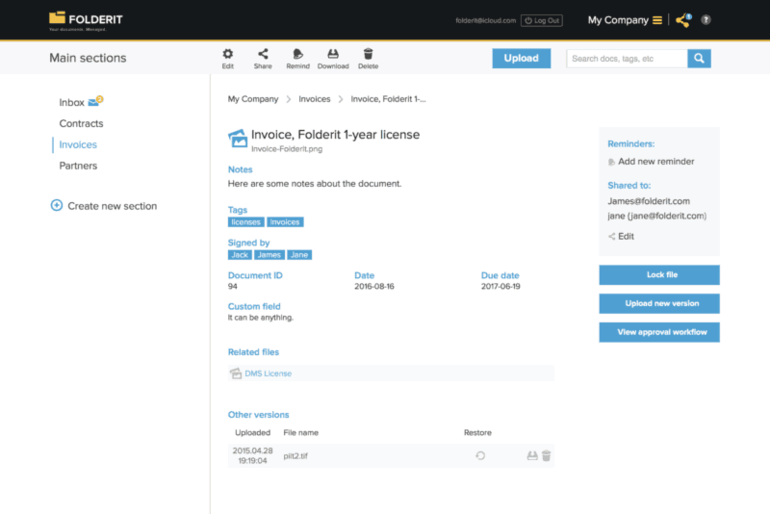Open the DMS License related file
The height and width of the screenshot is (514, 770).
(268, 374)
